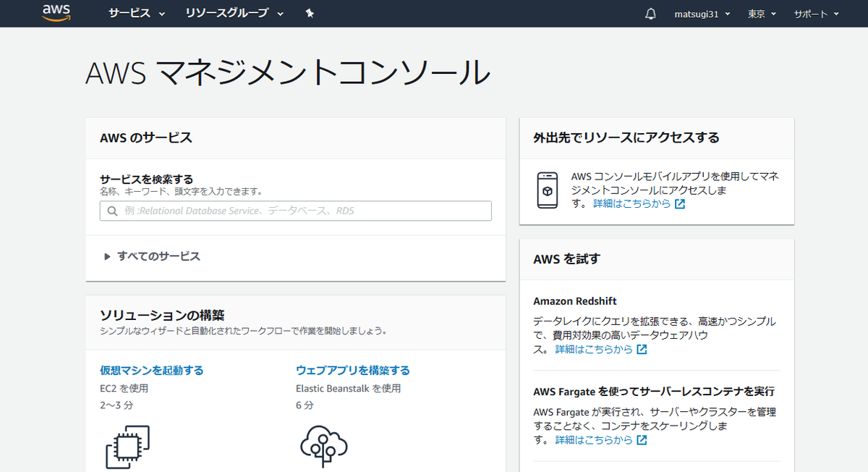The height and width of the screenshot is (472, 868).
Task: Open the サポート dropdown menu
Action: pos(816,14)
